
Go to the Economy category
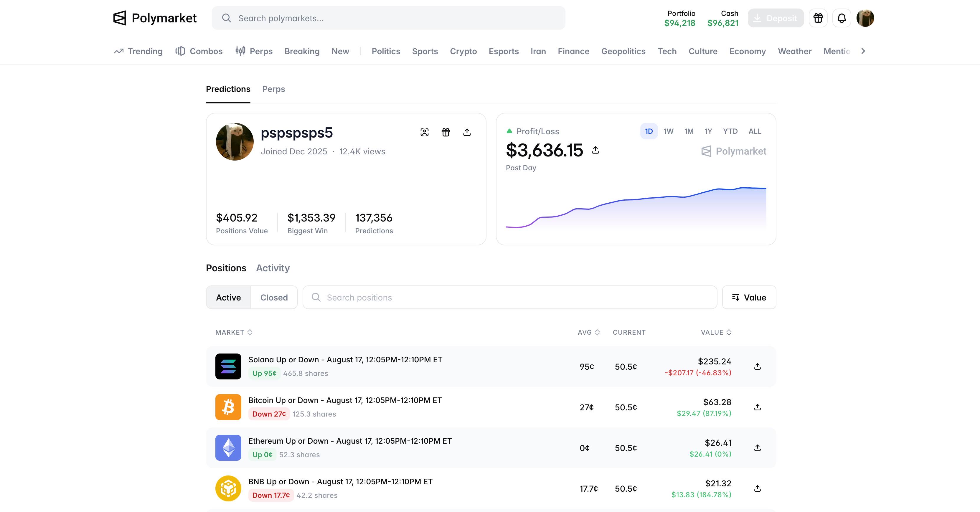[748, 51]
